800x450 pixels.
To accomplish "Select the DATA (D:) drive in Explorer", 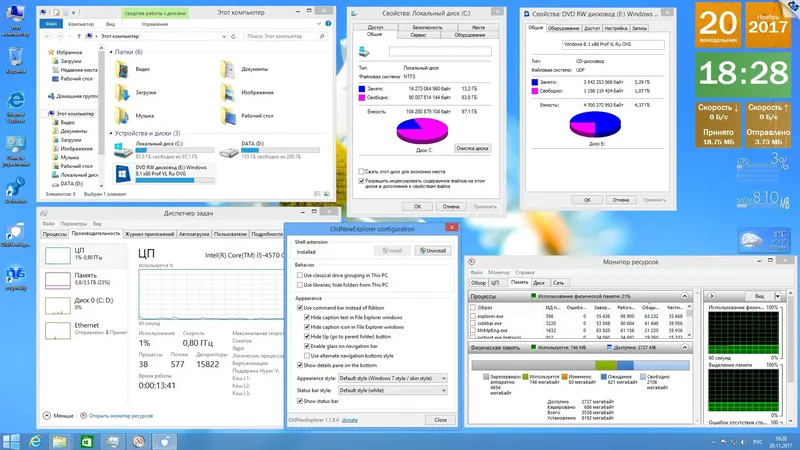I will click(x=270, y=150).
